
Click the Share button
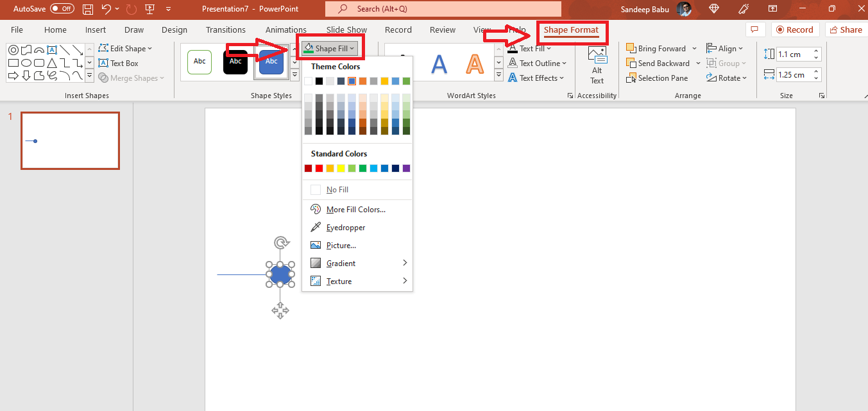(846, 29)
